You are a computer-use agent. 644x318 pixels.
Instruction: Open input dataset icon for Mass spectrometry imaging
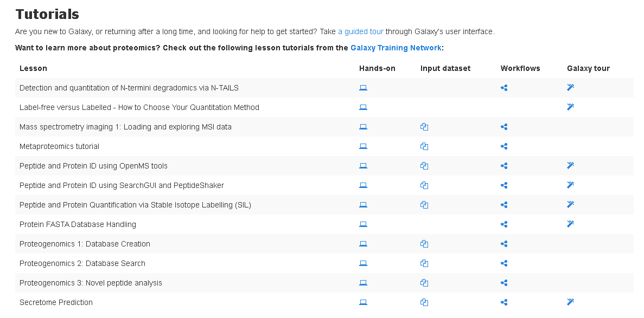click(424, 127)
